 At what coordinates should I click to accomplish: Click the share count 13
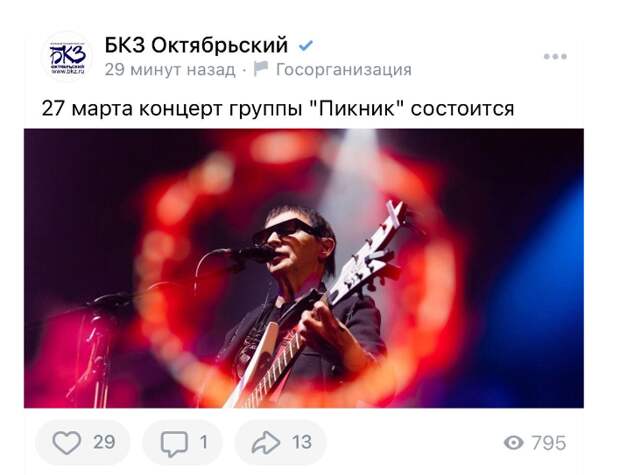[x=302, y=442]
